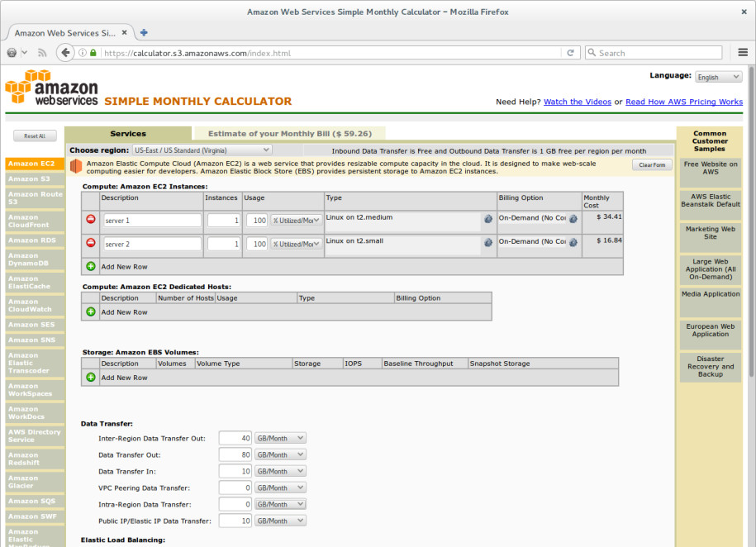The height and width of the screenshot is (547, 756).
Task: Click the browser Search box
Action: pyautogui.click(x=654, y=53)
